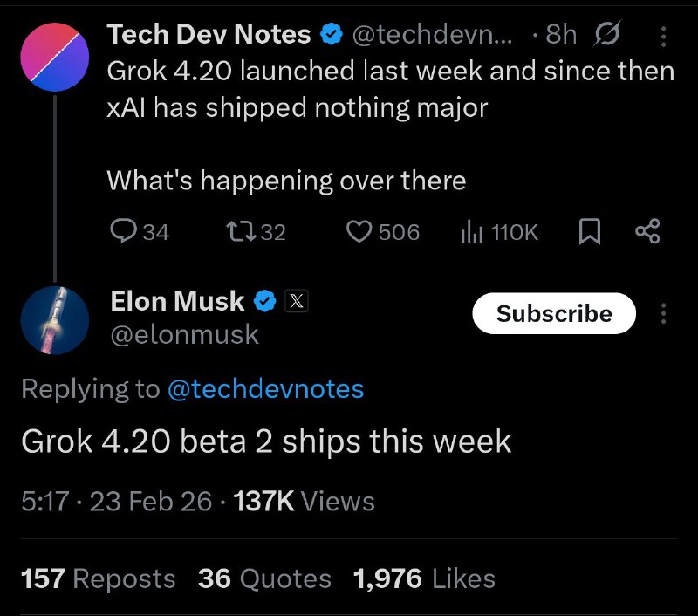This screenshot has height=616, width=698.
Task: Show the 1,976 Likes list
Action: tap(425, 578)
